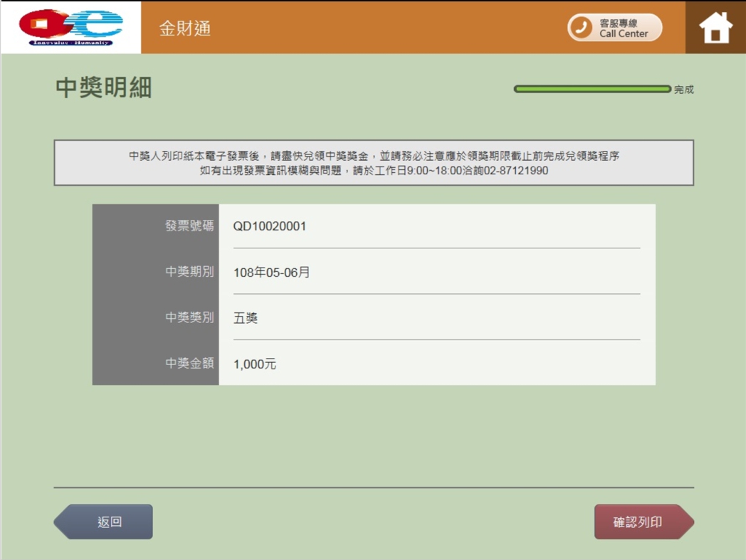Tap the arrow shape of the 返回 button
The width and height of the screenshot is (746, 560).
click(63, 521)
